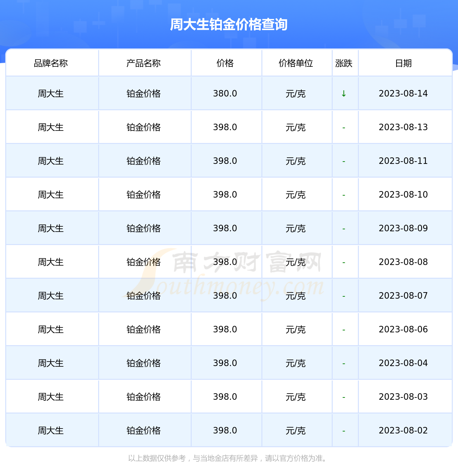Viewport: 458px width, 476px height.
Task: Select the date 2023-08-11
Action: pyautogui.click(x=403, y=161)
